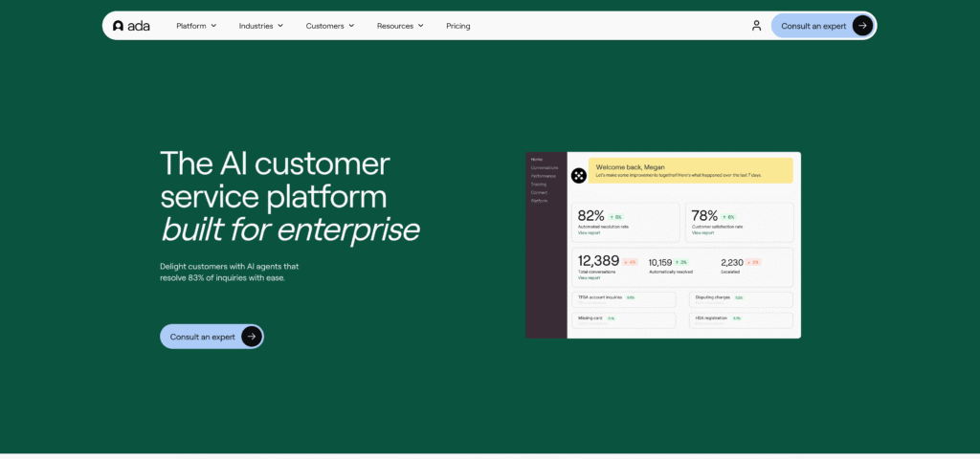Expand the Industries dropdown menu
Screen dimensions: 980x459
(261, 26)
